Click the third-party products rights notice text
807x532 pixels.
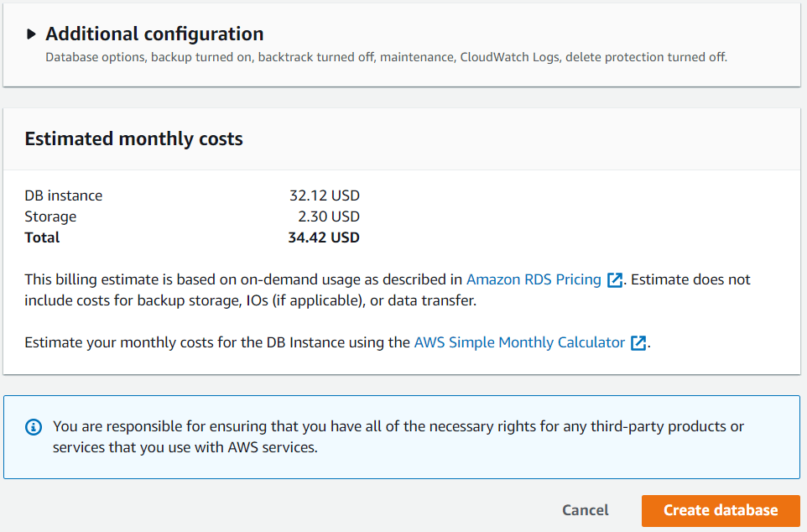click(398, 436)
